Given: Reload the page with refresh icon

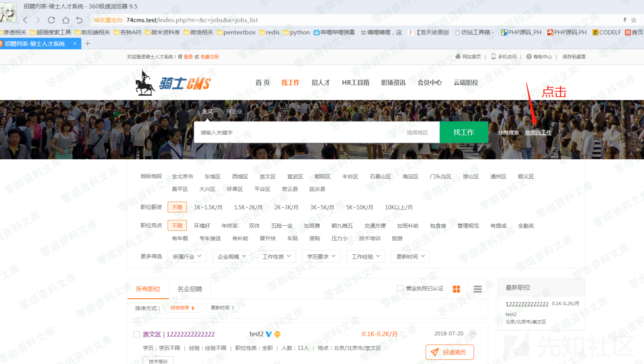Looking at the screenshot, I should (x=51, y=20).
